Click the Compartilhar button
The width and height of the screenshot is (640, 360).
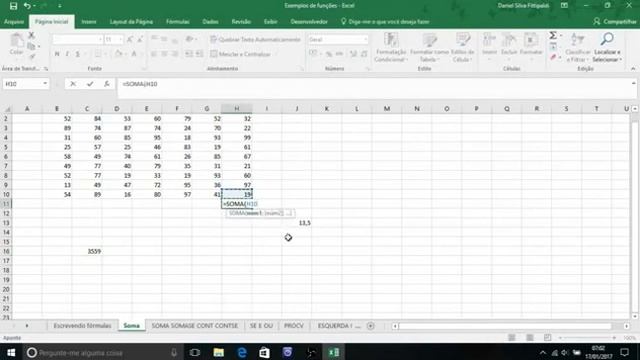pos(614,22)
